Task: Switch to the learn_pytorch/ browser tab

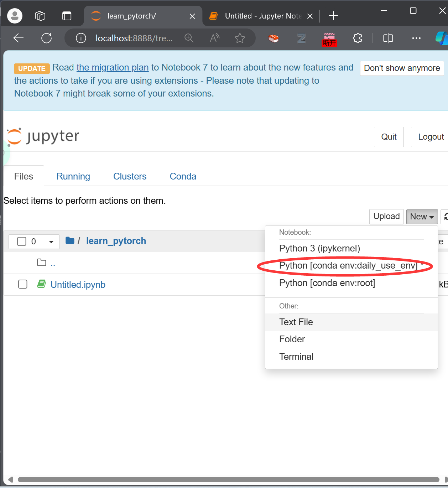Action: [142, 16]
